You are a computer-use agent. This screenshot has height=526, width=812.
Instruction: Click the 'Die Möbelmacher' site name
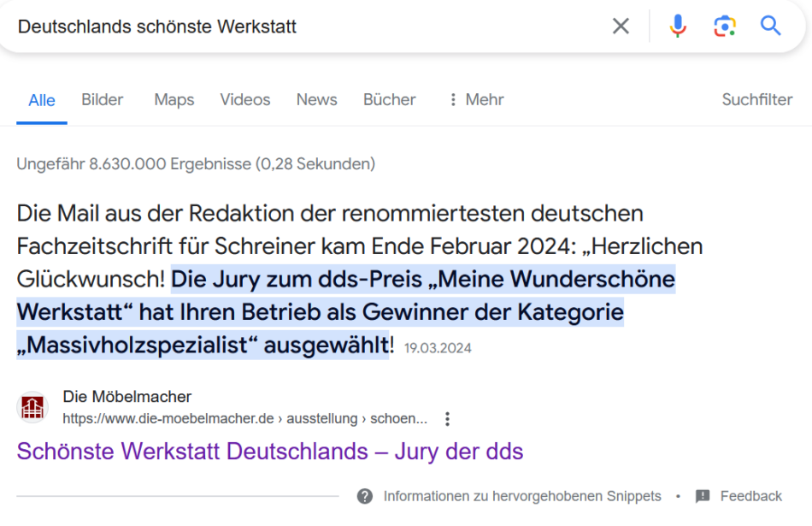(x=127, y=397)
